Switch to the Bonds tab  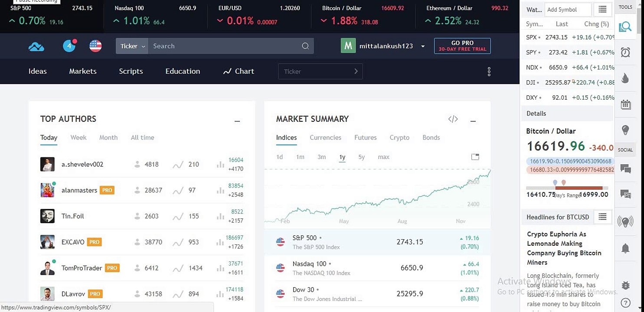click(x=431, y=137)
